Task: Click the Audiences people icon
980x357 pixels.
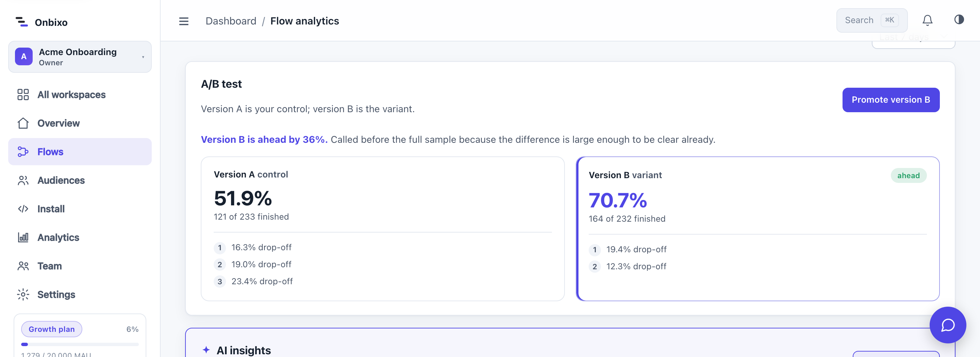Action: pyautogui.click(x=23, y=180)
